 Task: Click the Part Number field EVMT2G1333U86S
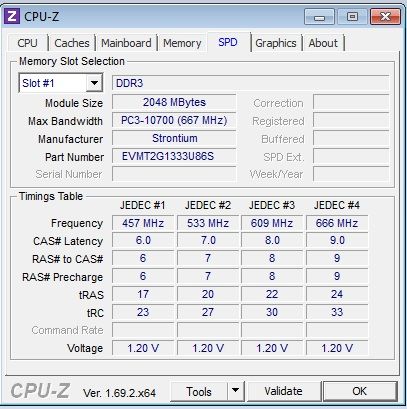(x=174, y=156)
